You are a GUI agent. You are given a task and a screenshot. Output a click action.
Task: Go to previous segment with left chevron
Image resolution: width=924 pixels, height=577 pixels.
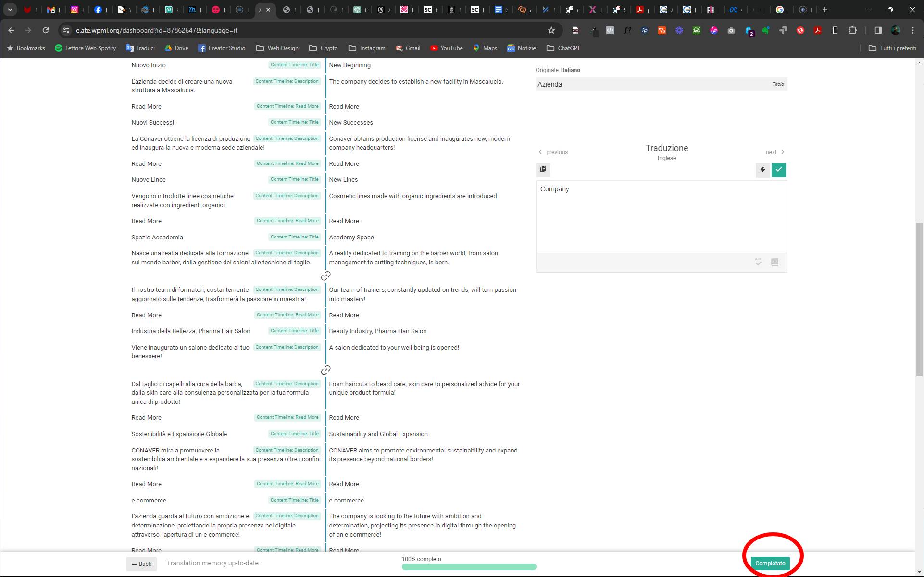(540, 152)
